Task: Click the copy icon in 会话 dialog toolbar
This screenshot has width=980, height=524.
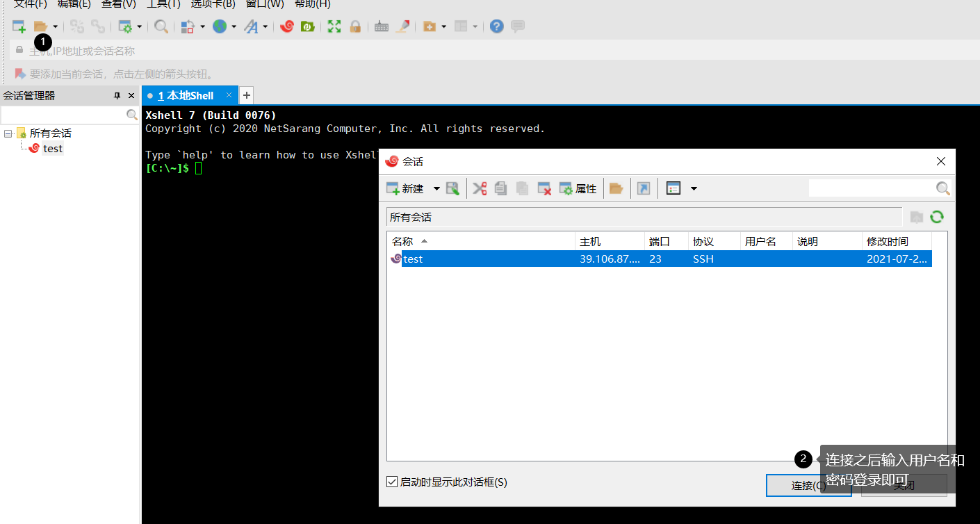Action: [500, 188]
